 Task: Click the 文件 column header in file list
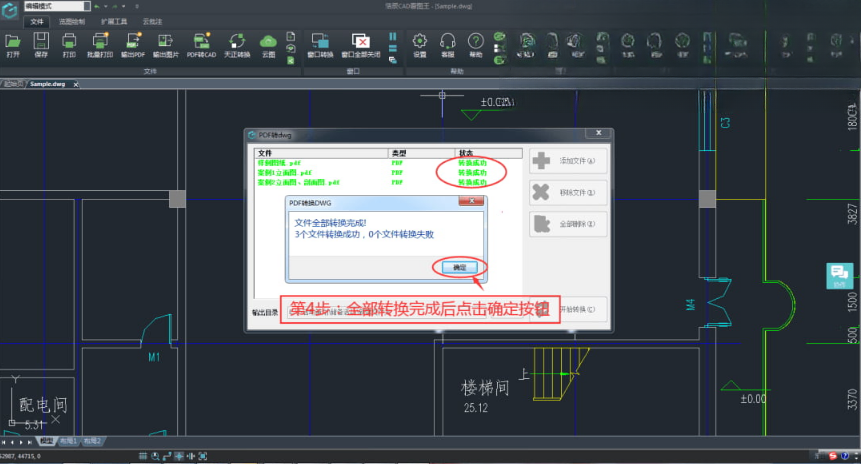(321, 153)
